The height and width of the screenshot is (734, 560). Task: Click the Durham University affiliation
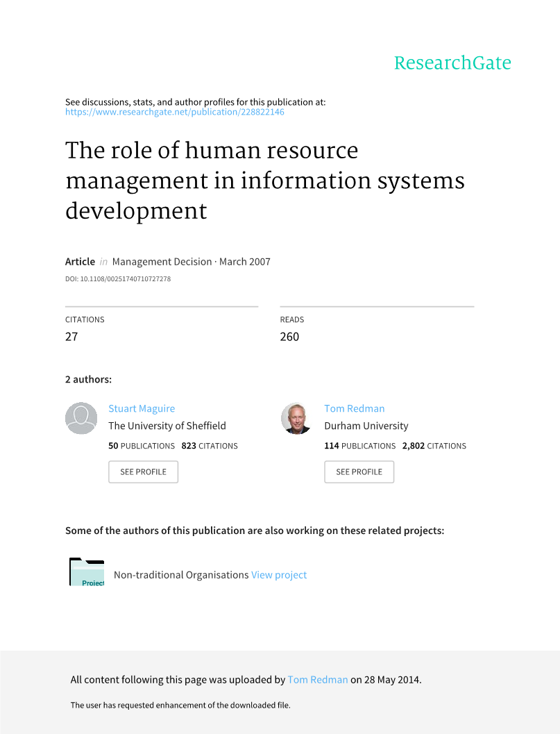pos(366,426)
